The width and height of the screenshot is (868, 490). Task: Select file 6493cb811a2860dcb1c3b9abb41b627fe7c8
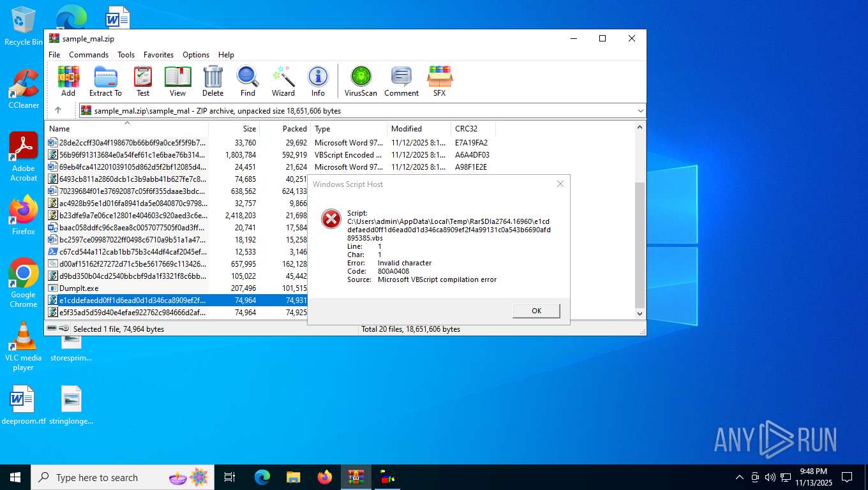coord(127,179)
